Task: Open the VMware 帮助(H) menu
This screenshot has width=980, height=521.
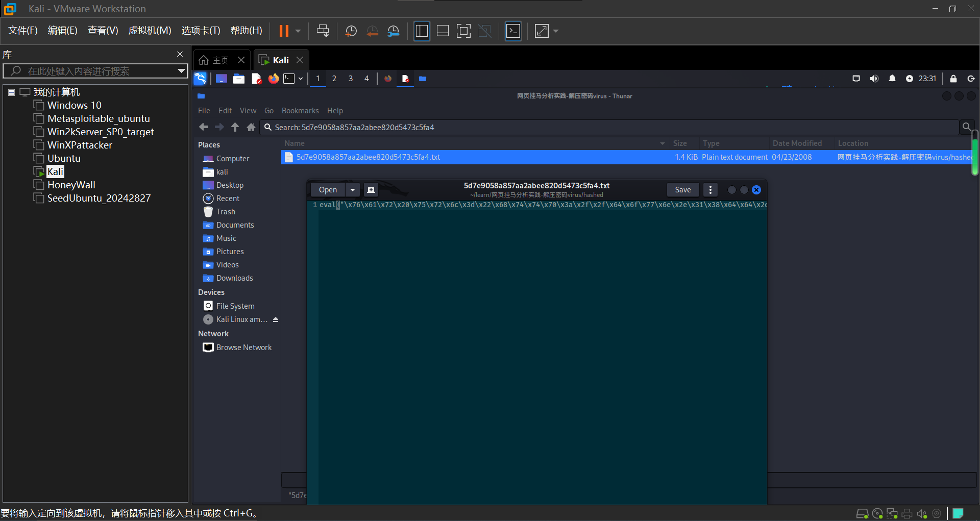Action: point(247,31)
